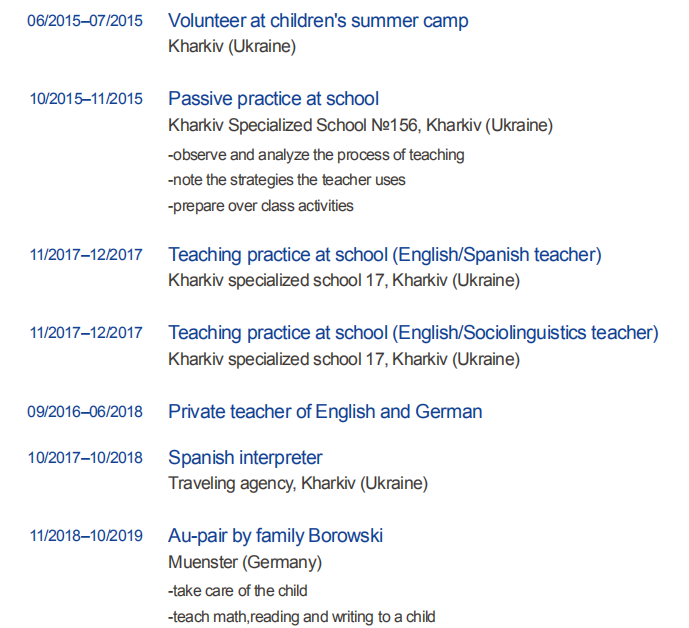Select the 09/2016–06/2018 date range
Image resolution: width=689 pixels, height=628 pixels.
pos(86,411)
